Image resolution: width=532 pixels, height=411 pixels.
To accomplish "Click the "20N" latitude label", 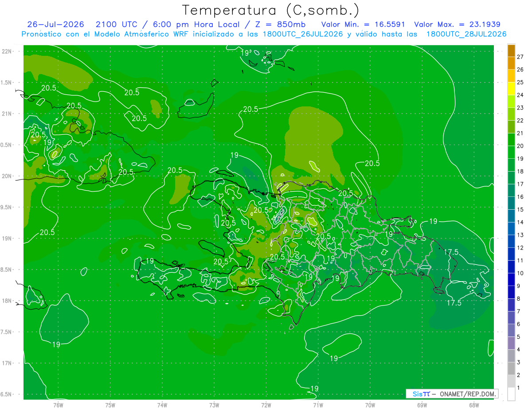I will pyautogui.click(x=7, y=176).
